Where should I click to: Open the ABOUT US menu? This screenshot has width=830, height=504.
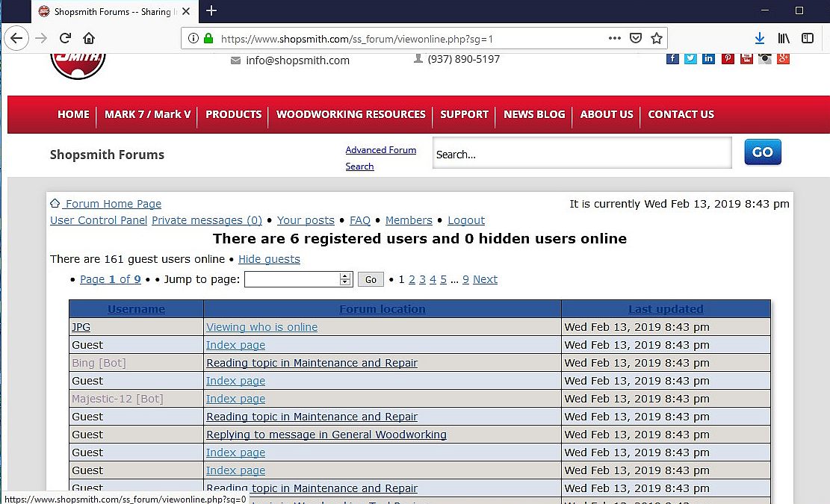click(x=607, y=114)
